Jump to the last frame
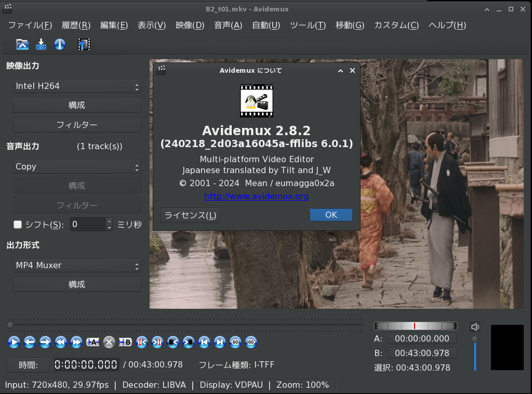The image size is (532, 394). pos(220,342)
